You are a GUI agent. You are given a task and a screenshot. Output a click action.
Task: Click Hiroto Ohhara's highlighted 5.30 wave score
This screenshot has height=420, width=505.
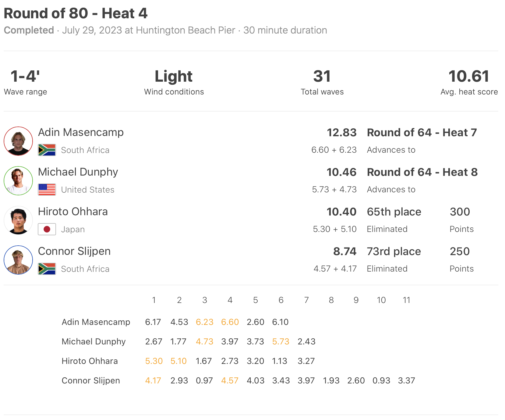(154, 361)
